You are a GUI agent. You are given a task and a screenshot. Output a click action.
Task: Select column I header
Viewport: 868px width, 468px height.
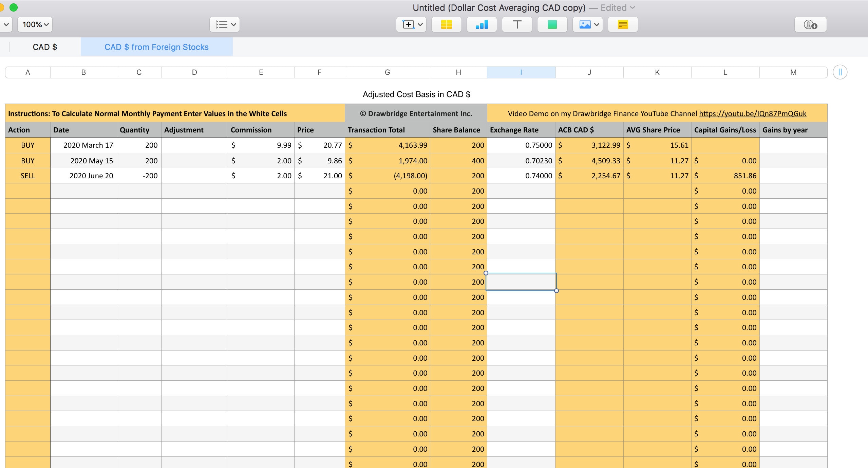coord(521,72)
